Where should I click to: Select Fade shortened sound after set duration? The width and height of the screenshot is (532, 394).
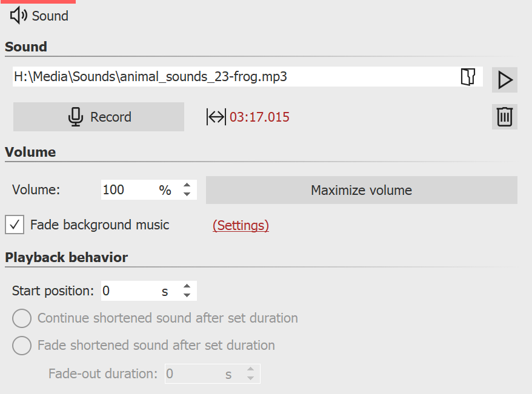(x=22, y=346)
